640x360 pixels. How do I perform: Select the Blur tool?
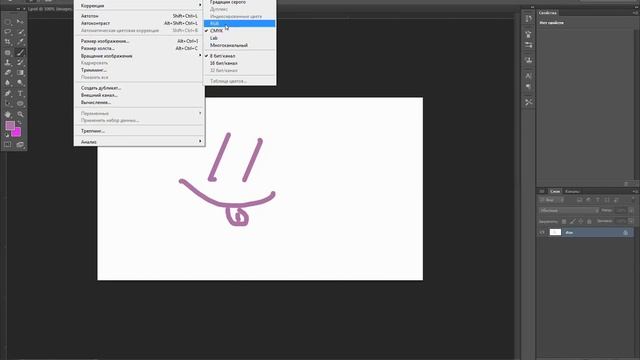8,83
